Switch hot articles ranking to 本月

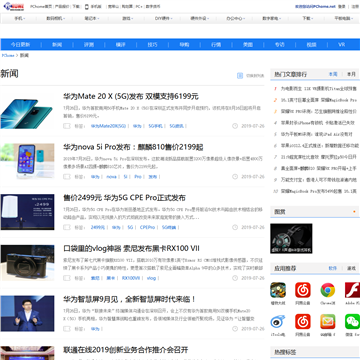351,74
